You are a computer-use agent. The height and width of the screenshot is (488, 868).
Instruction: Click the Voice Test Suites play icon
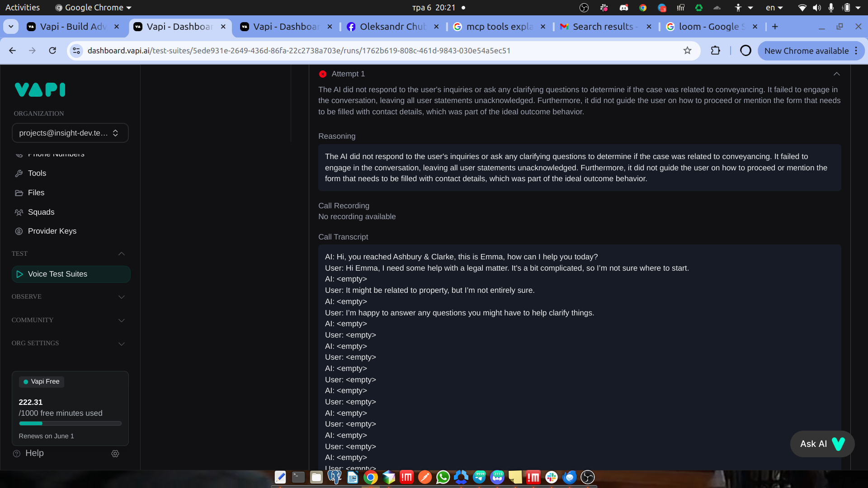(19, 274)
